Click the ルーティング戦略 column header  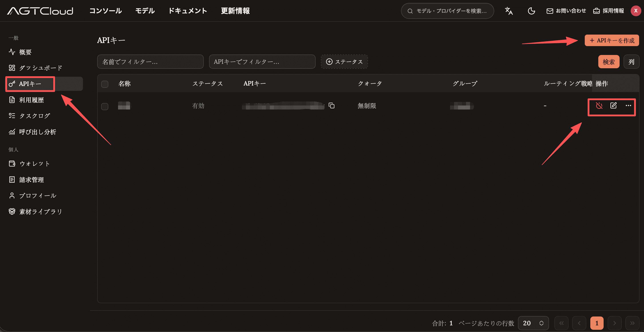568,84
